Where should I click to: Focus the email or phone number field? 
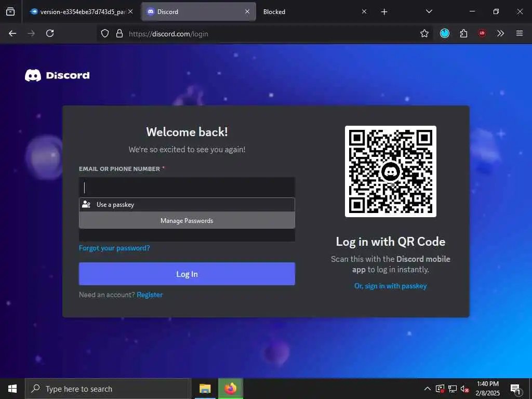tap(187, 187)
